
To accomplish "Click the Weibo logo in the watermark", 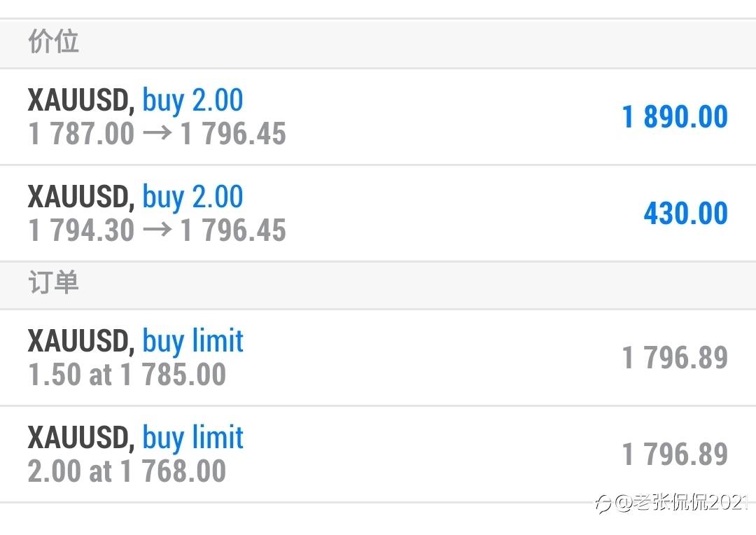I will (603, 504).
